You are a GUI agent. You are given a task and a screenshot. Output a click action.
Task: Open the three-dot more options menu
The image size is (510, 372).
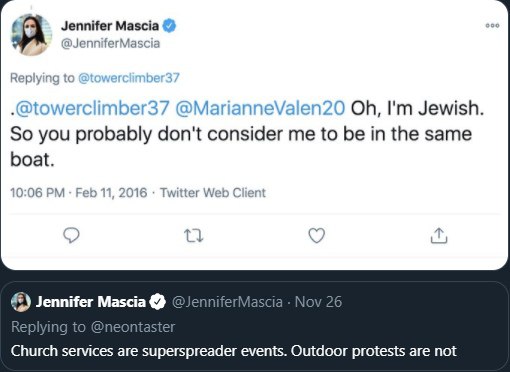point(492,25)
